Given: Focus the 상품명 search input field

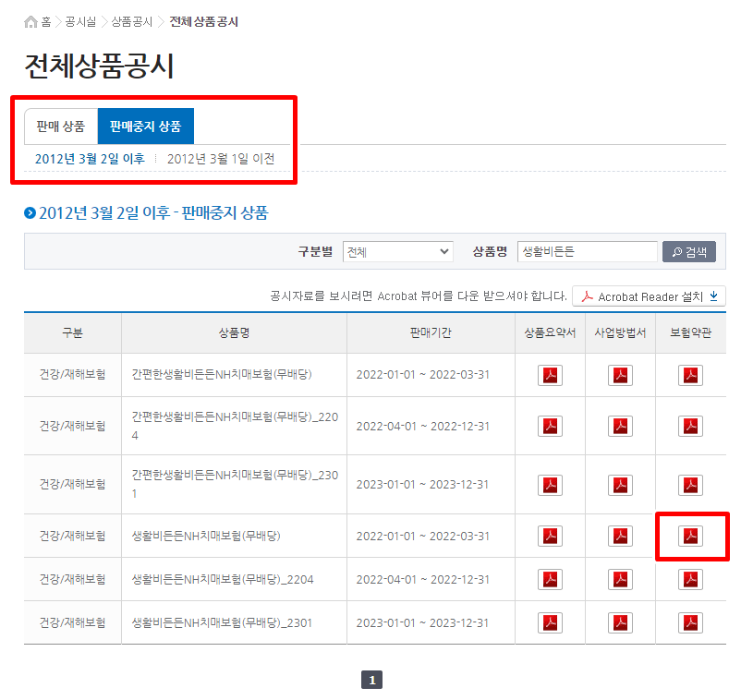Looking at the screenshot, I should point(588,251).
